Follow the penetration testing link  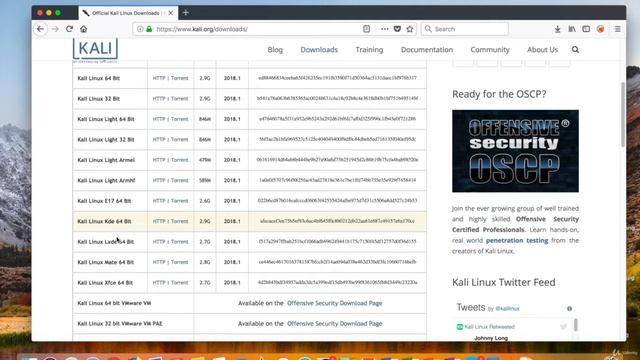point(517,240)
